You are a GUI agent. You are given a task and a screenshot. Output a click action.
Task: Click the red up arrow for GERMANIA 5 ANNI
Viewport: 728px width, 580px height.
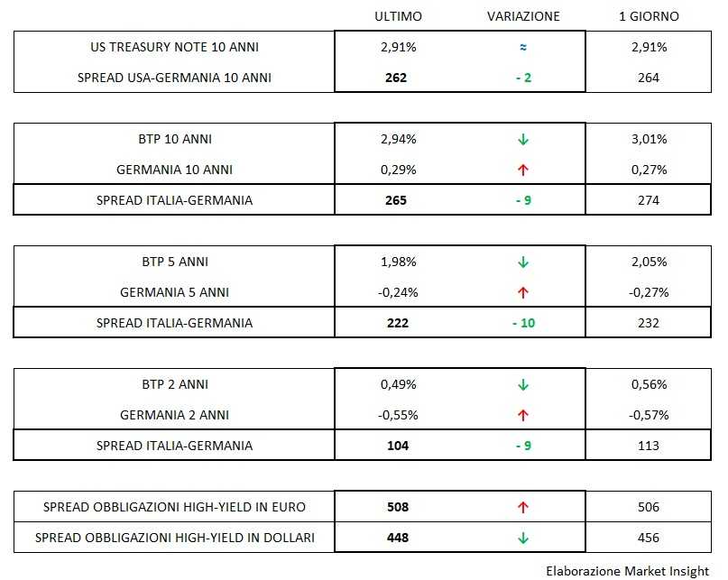tap(523, 292)
